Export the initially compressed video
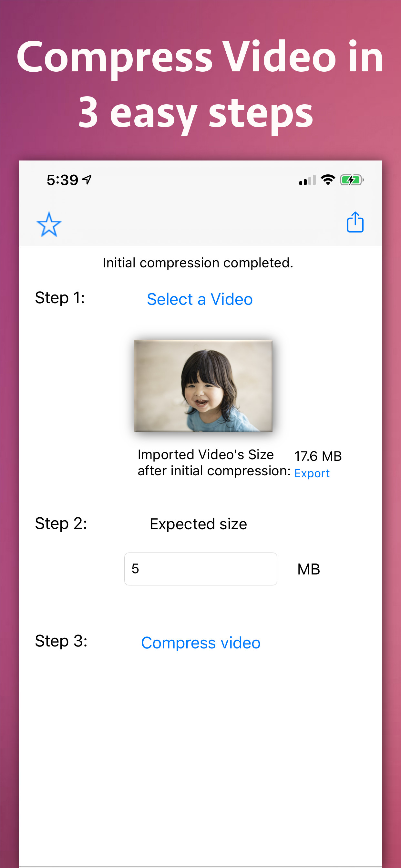 pyautogui.click(x=312, y=473)
